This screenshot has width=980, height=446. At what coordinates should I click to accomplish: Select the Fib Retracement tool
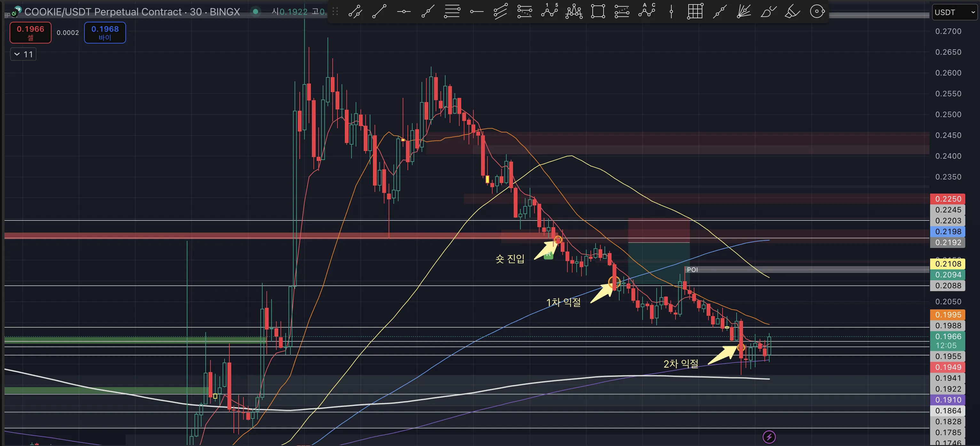coord(452,12)
